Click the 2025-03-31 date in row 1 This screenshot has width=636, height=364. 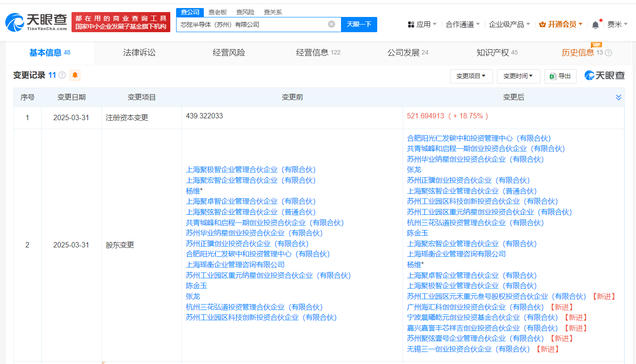[x=71, y=118]
